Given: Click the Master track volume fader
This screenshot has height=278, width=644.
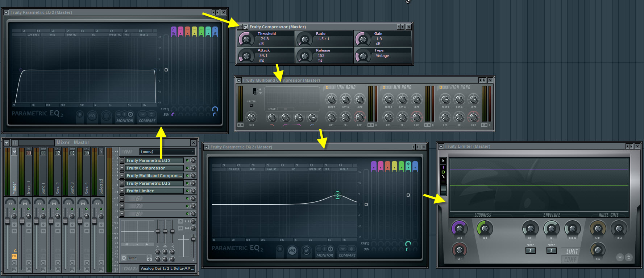Looking at the screenshot, I should coord(7,221).
